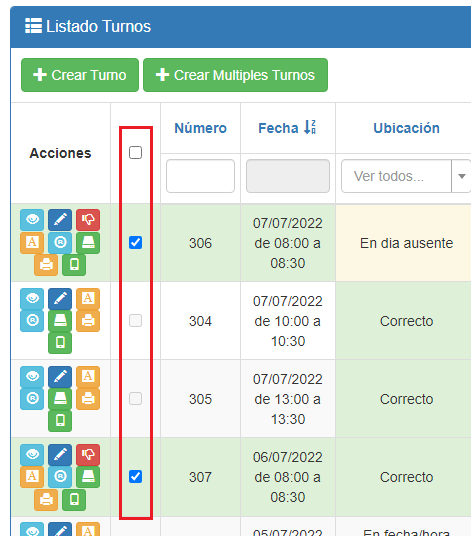Toggle the select-all checkbox in table header
The width and height of the screenshot is (471, 536).
coord(135,152)
